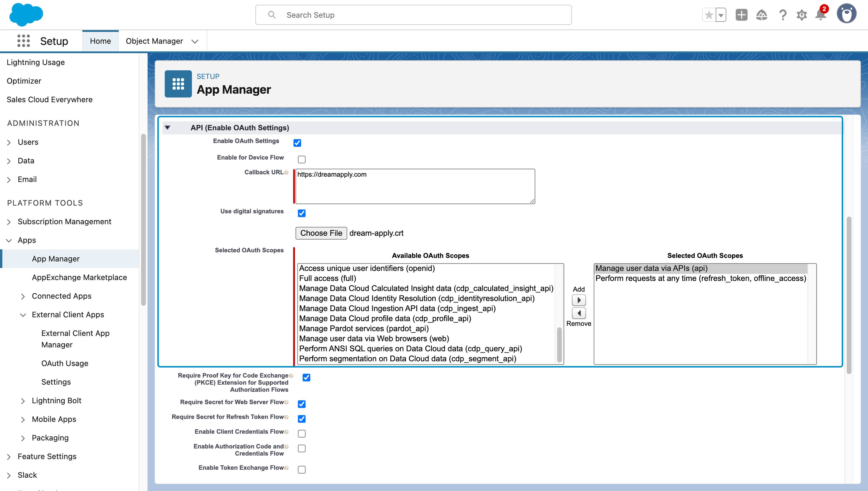Click the Callback URL help icon
The image size is (868, 491).
click(286, 173)
